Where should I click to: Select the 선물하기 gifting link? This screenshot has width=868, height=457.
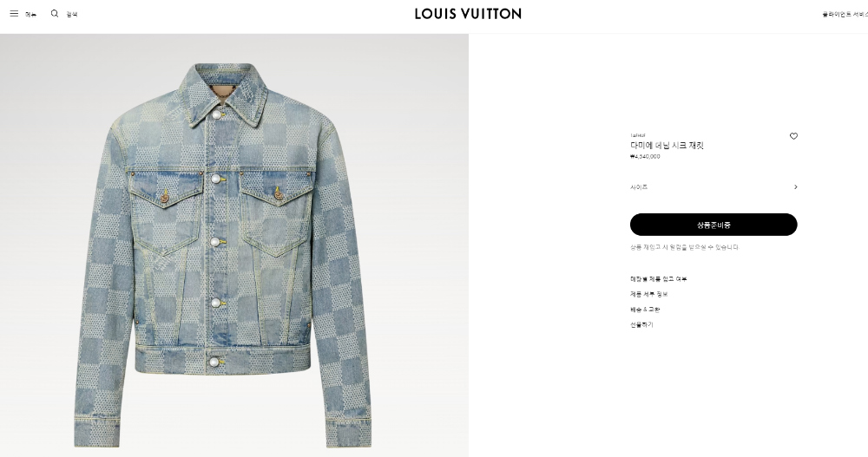point(641,325)
